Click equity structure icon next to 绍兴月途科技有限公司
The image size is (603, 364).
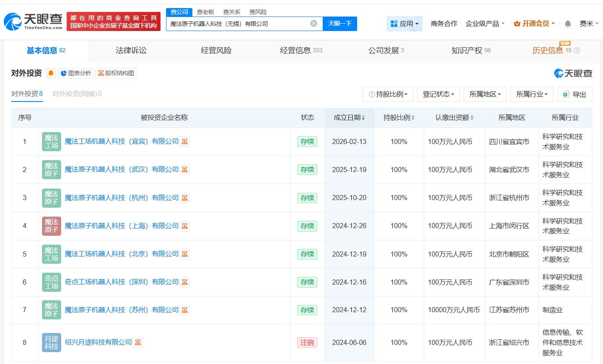coord(138,342)
